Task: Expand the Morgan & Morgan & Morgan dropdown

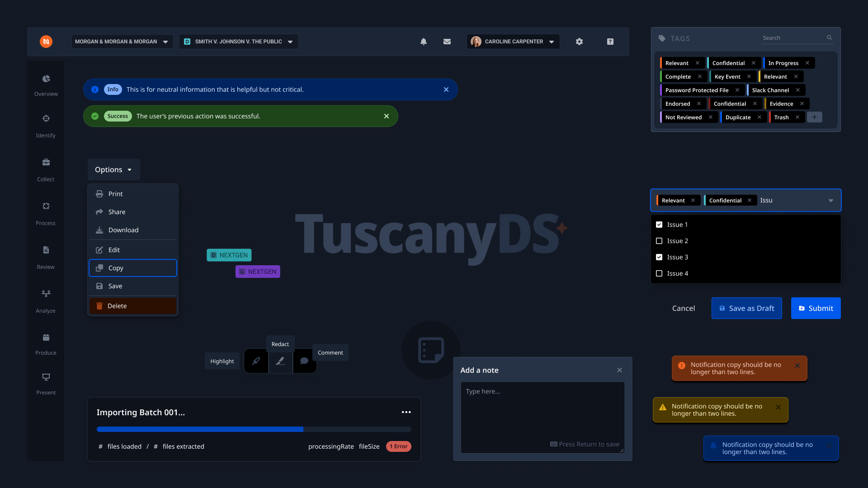Action: [x=122, y=42]
